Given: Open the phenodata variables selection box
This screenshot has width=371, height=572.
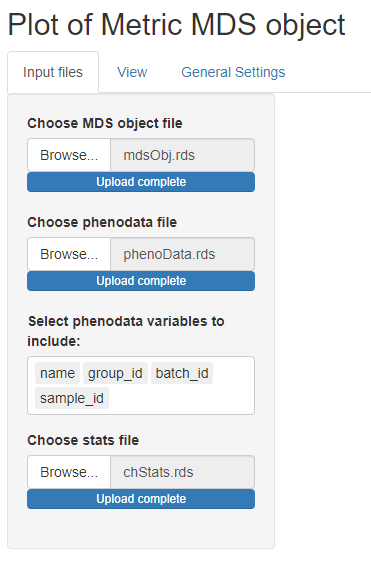Looking at the screenshot, I should coord(141,386).
